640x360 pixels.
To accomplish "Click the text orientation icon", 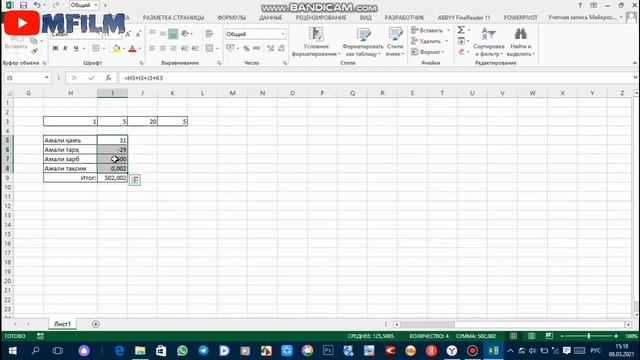I will pos(184,33).
